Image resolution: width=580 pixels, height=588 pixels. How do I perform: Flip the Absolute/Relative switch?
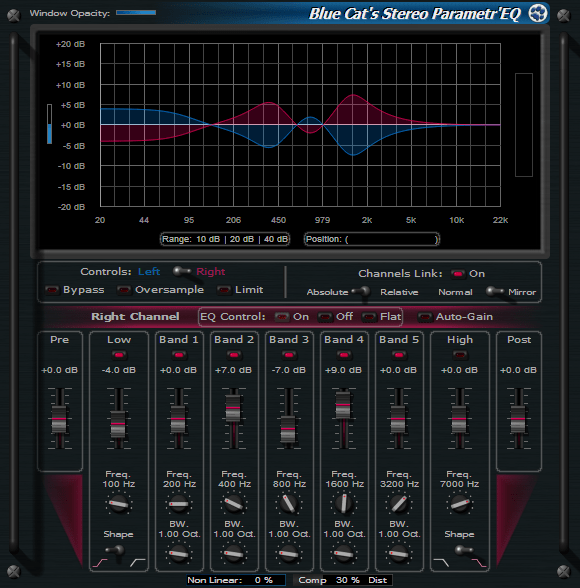361,291
